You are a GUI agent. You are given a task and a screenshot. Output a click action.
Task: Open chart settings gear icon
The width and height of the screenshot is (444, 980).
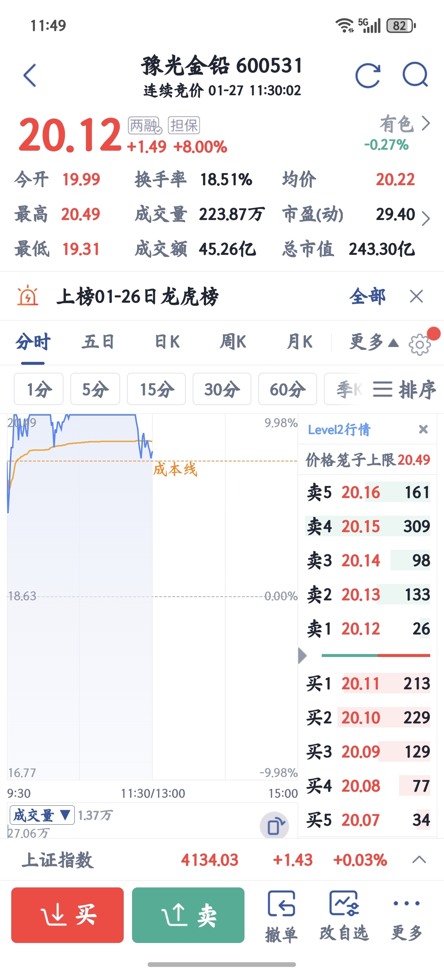tap(419, 344)
